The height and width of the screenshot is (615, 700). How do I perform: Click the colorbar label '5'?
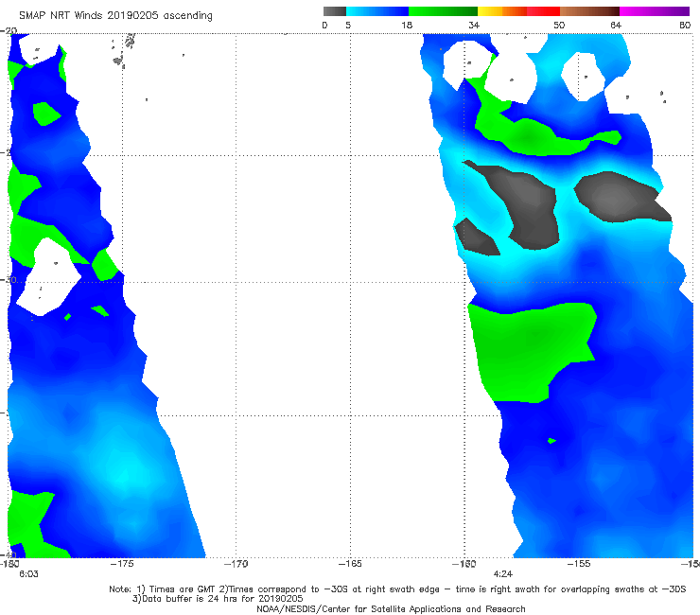pos(348,25)
